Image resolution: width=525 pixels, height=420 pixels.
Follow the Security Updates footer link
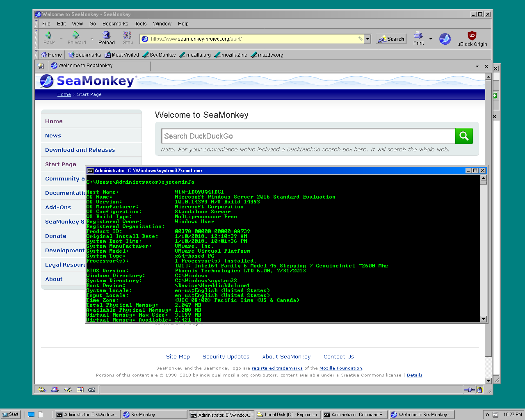[226, 357]
